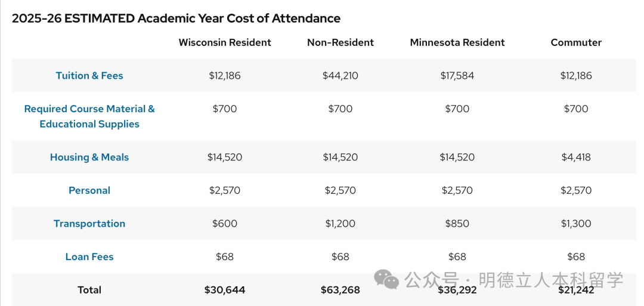Click the WeChat logo icon in watermark

tap(386, 279)
